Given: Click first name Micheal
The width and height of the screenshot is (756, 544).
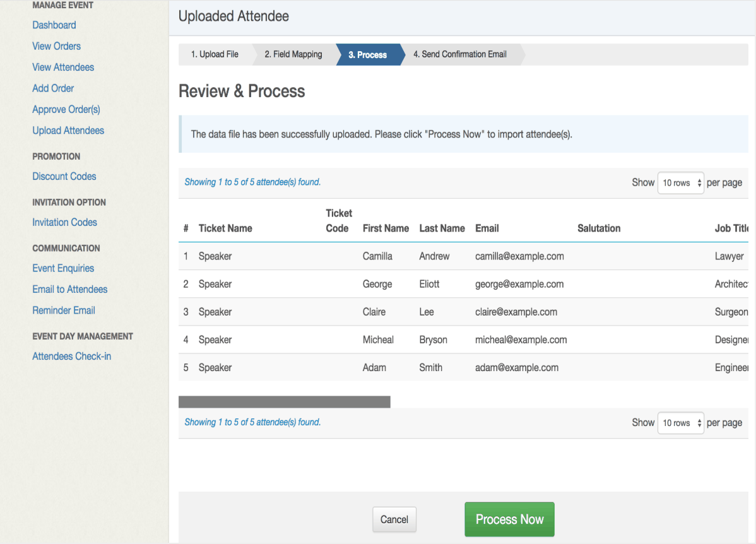Looking at the screenshot, I should [378, 340].
